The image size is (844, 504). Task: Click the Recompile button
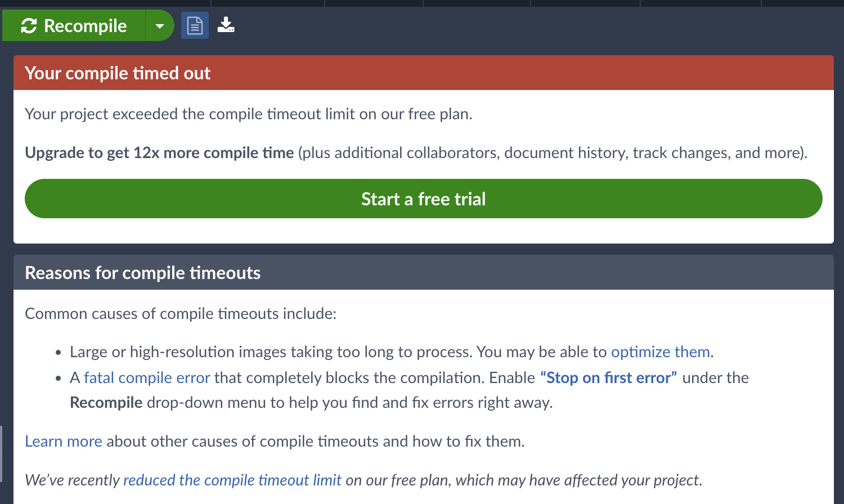(x=84, y=26)
